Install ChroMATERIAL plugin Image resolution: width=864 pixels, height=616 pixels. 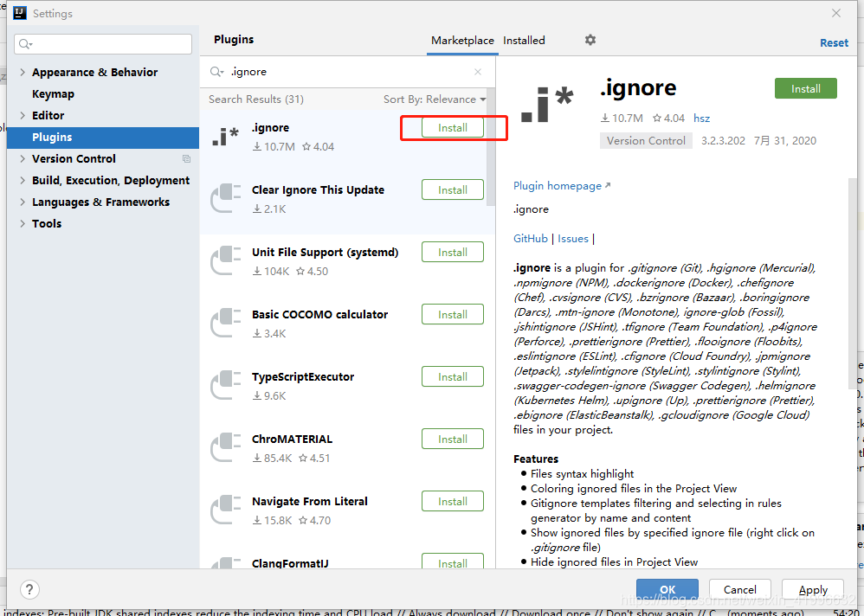pos(453,439)
